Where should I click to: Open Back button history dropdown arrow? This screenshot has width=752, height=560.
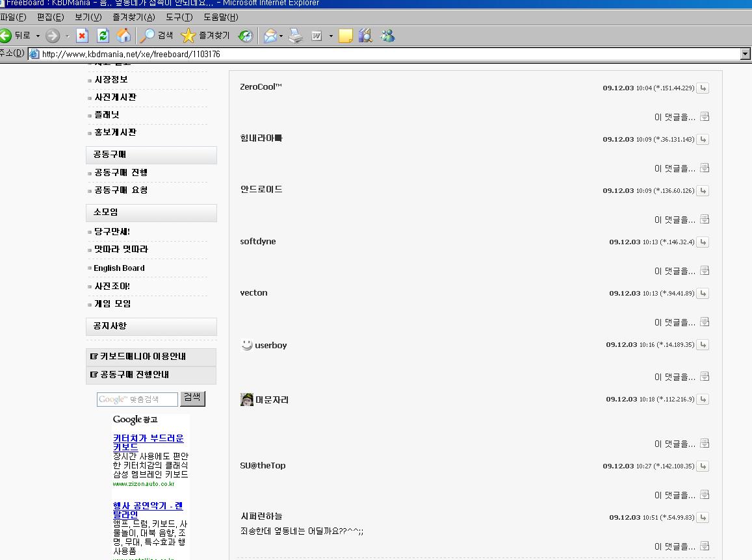(x=38, y=36)
